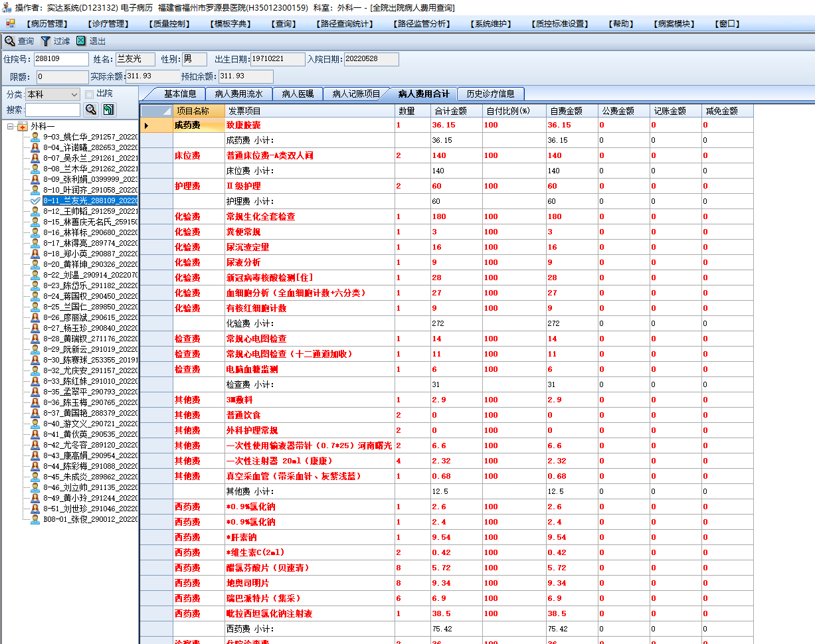Open the 质量控制 menu

171,24
